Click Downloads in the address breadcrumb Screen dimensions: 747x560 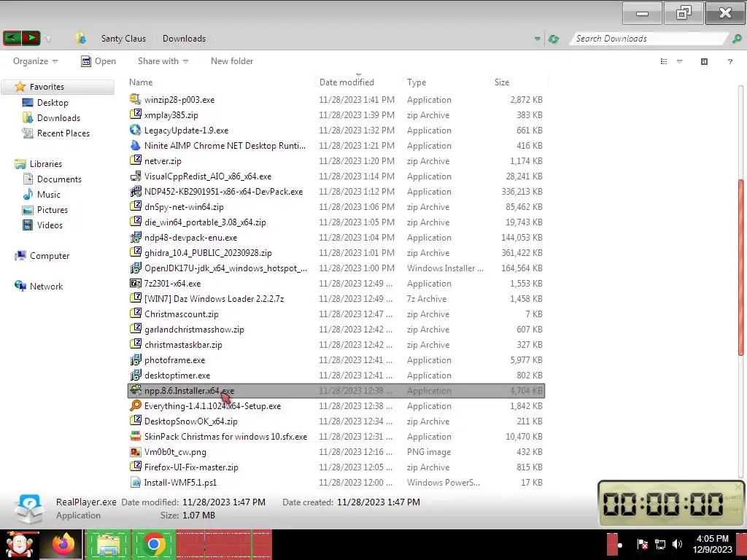184,39
